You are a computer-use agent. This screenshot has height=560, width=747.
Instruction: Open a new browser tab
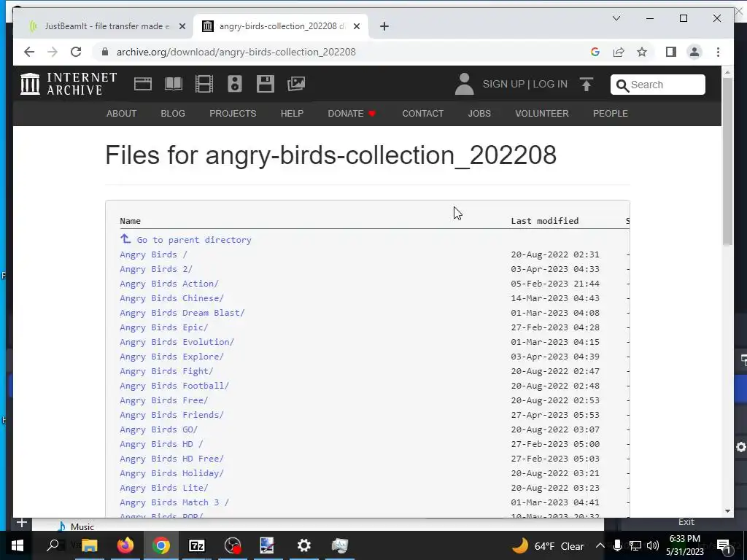(384, 26)
